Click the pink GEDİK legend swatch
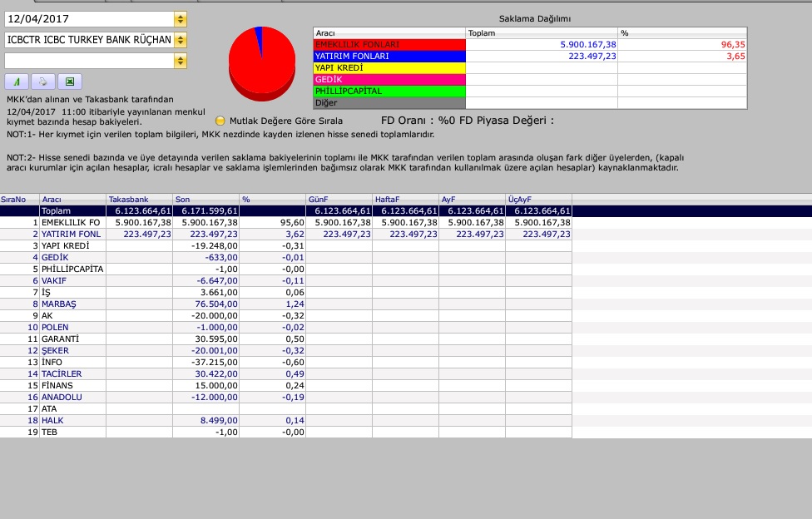This screenshot has height=519, width=812. point(389,79)
